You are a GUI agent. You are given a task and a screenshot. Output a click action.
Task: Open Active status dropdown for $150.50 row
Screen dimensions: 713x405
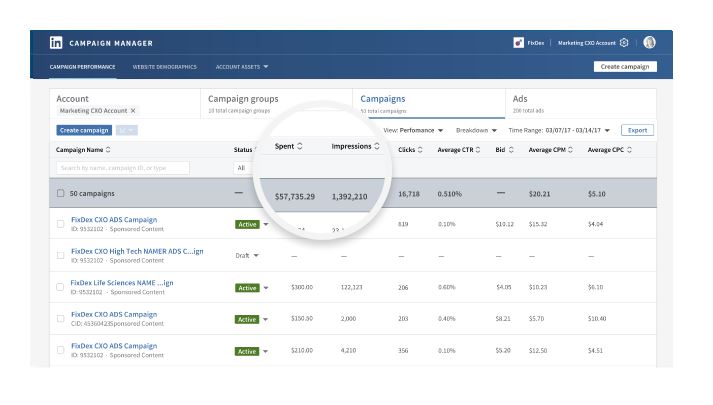point(266,320)
